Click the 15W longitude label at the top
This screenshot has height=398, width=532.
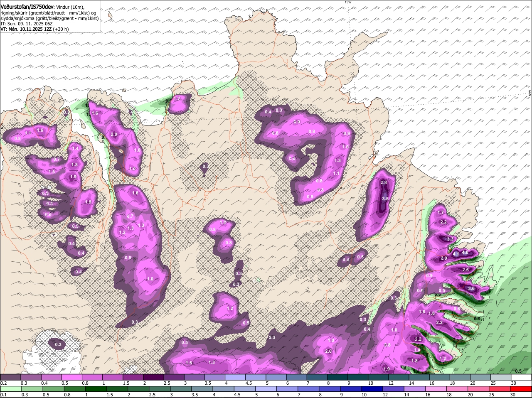pyautogui.click(x=348, y=2)
